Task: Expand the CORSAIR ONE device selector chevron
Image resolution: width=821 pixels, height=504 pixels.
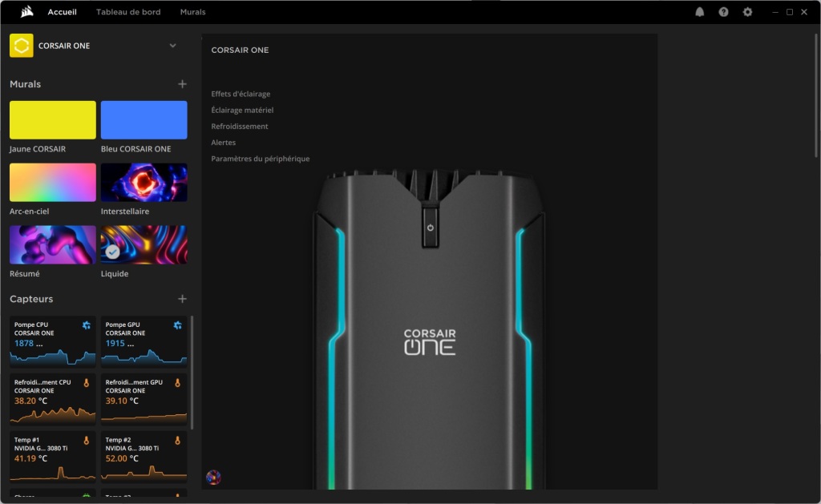Action: (172, 46)
